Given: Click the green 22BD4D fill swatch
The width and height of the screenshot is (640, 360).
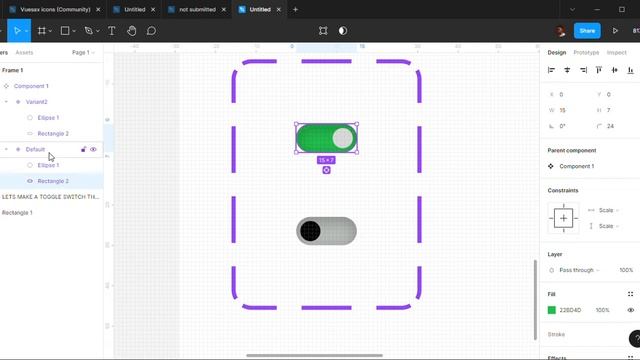Looking at the screenshot, I should pyautogui.click(x=551, y=310).
